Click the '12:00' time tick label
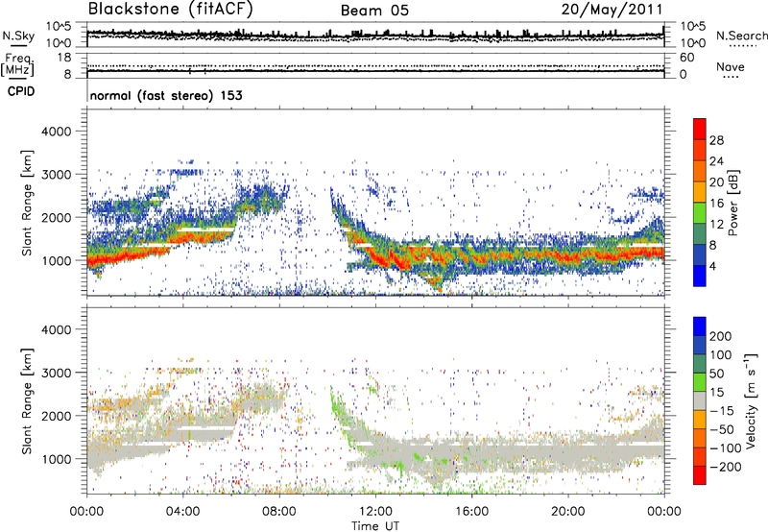The image size is (768, 532). pos(375,512)
